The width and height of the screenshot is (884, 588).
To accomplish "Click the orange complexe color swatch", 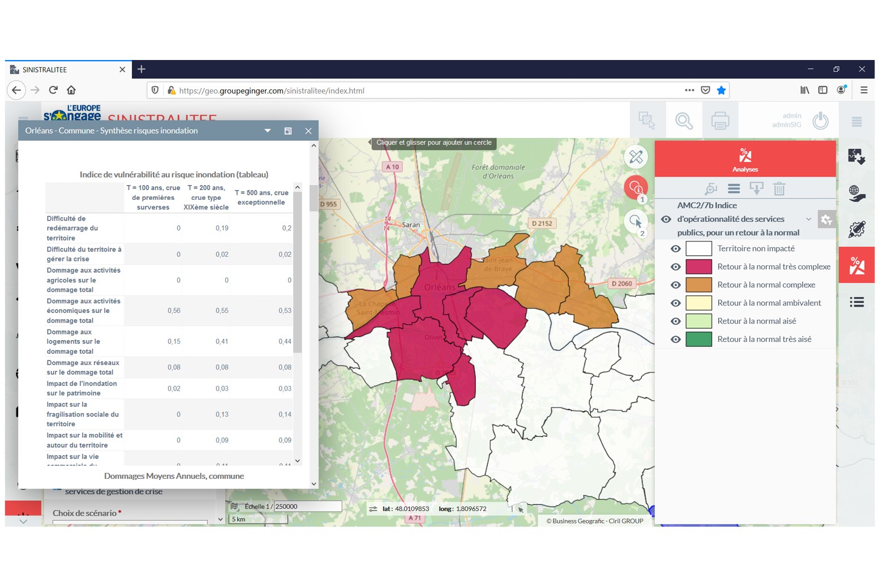I will (698, 285).
